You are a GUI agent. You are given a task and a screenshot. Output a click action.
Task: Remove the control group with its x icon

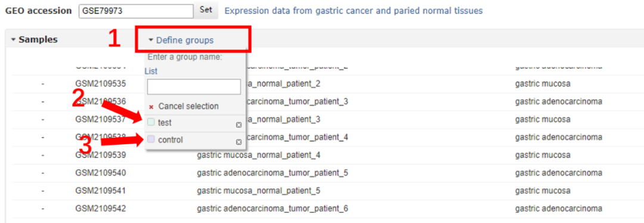(239, 142)
